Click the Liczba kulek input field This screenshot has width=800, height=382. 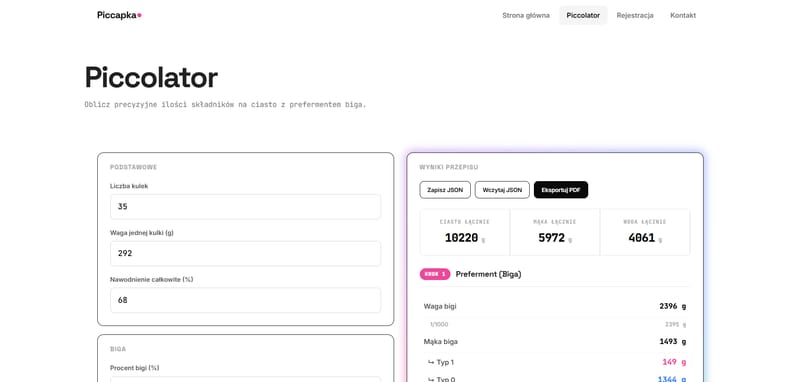point(245,207)
